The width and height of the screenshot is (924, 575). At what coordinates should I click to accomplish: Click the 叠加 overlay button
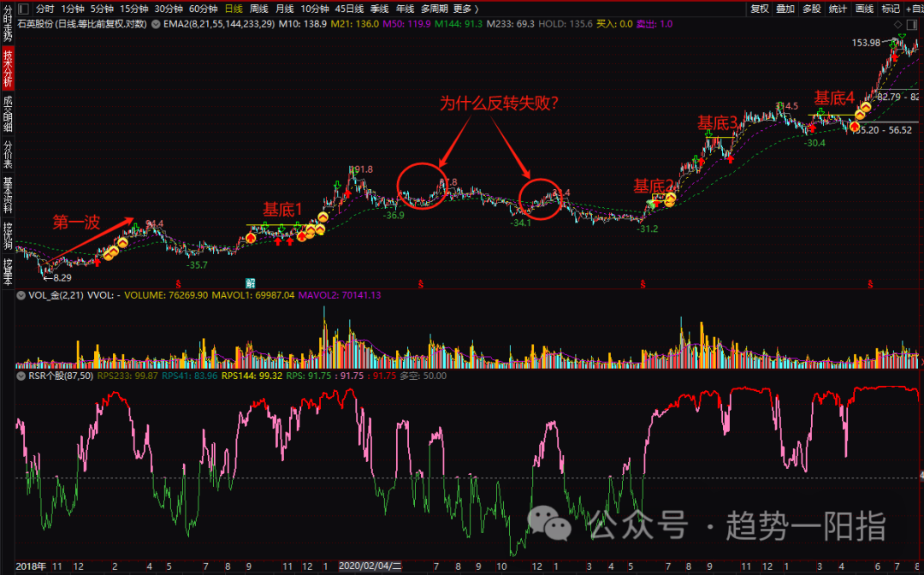point(785,9)
